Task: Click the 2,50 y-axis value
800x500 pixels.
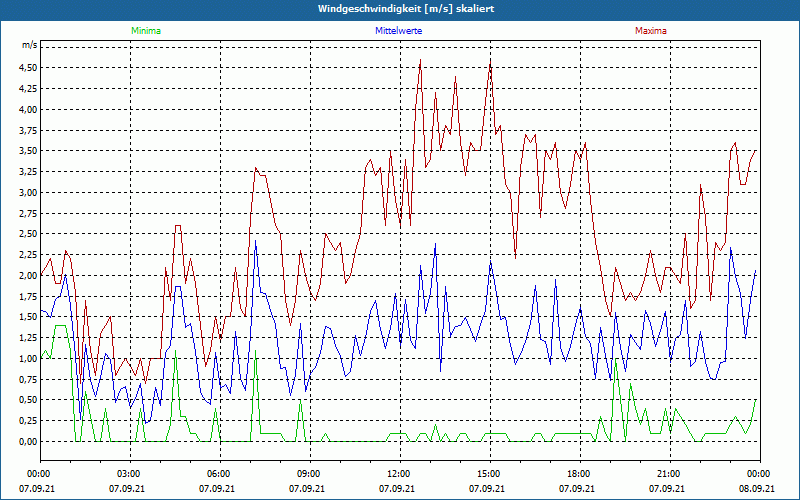Action: (28, 234)
